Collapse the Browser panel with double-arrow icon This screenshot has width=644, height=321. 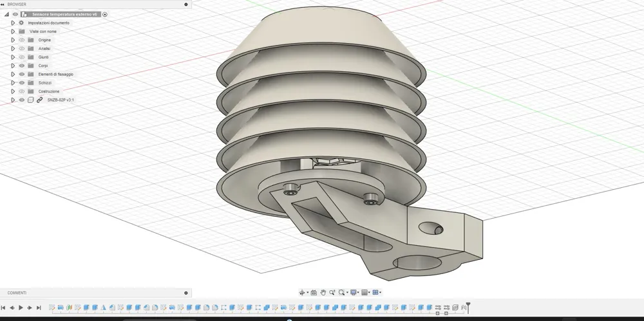(3, 4)
